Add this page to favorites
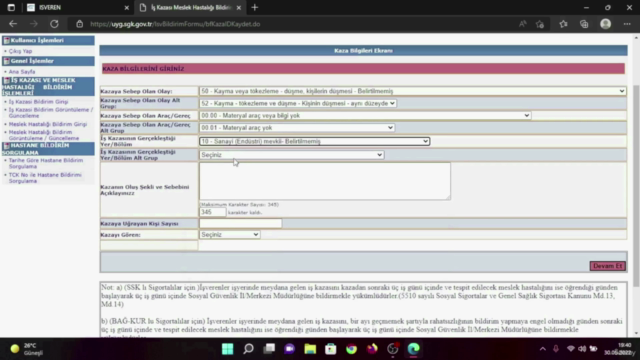Screen dimensions: 640x360 tap(540, 24)
